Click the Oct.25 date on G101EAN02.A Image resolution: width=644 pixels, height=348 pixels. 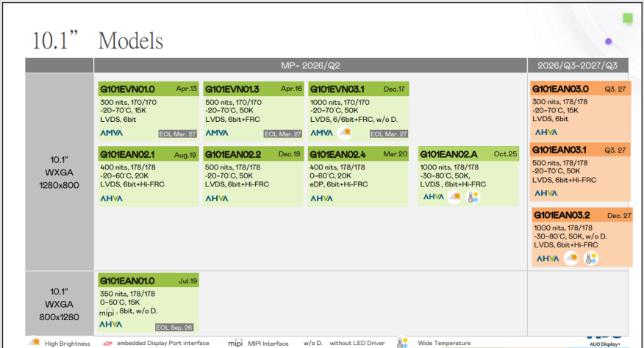(505, 154)
